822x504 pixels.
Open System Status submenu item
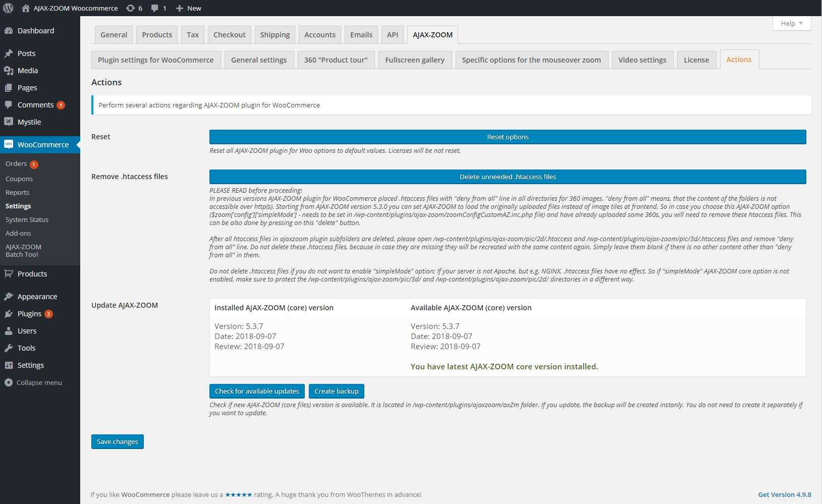pyautogui.click(x=27, y=220)
